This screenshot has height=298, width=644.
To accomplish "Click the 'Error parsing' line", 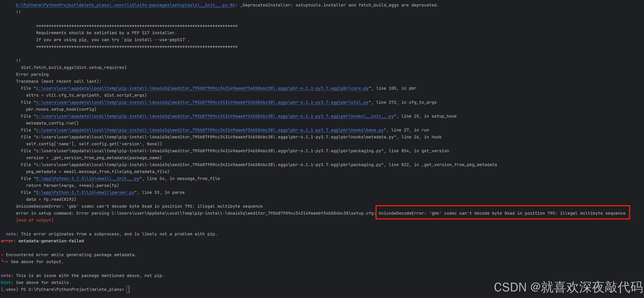I will (x=32, y=74).
